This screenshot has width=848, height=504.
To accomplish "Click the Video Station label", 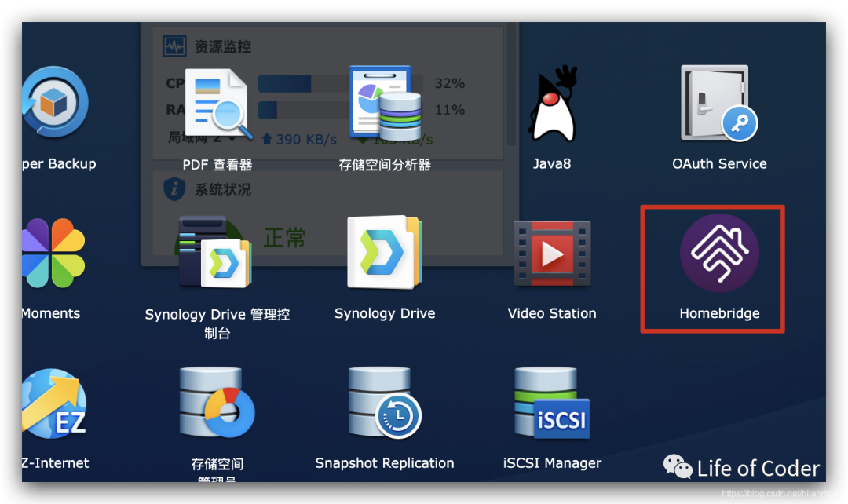I will 552,313.
